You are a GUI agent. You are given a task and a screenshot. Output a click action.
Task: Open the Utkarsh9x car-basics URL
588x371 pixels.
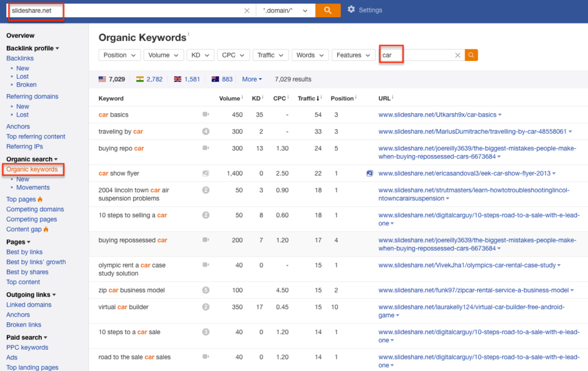click(437, 115)
